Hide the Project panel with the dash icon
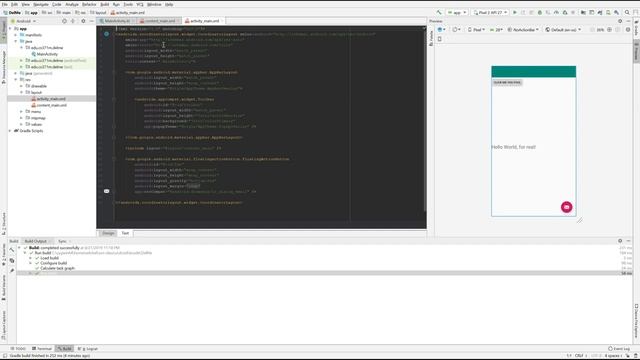The width and height of the screenshot is (640, 360). coord(91,21)
